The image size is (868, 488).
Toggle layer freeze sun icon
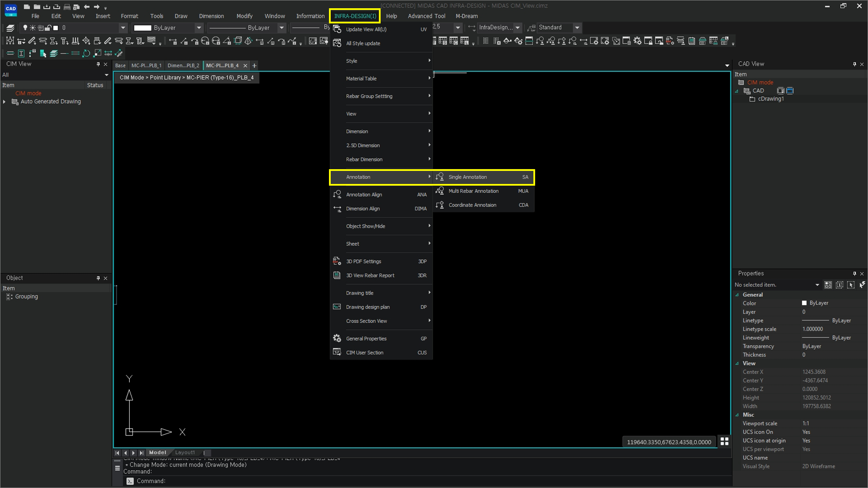tap(33, 28)
